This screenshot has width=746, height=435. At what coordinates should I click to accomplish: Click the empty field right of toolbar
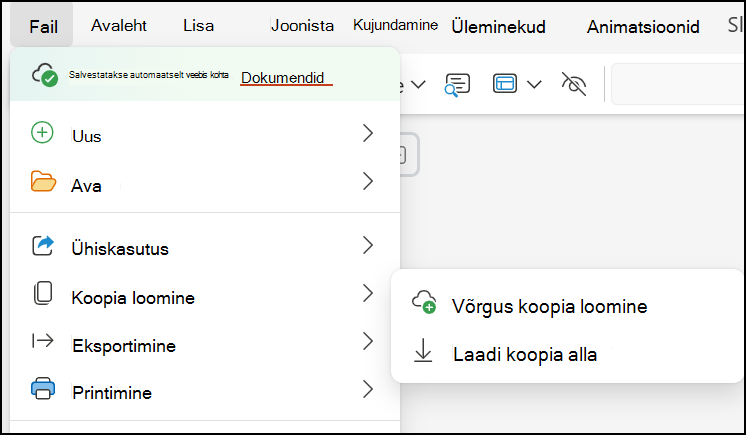[x=677, y=84]
